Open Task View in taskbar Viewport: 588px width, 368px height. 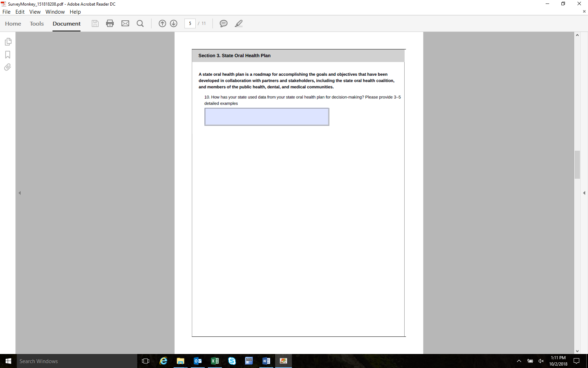(x=146, y=361)
